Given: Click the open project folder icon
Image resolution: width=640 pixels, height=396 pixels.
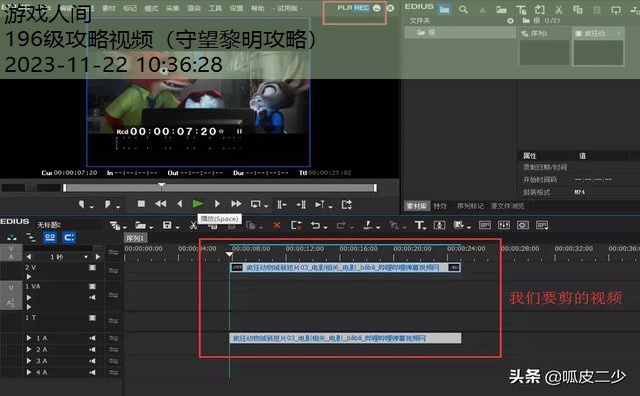Looking at the screenshot, I should click(x=141, y=225).
